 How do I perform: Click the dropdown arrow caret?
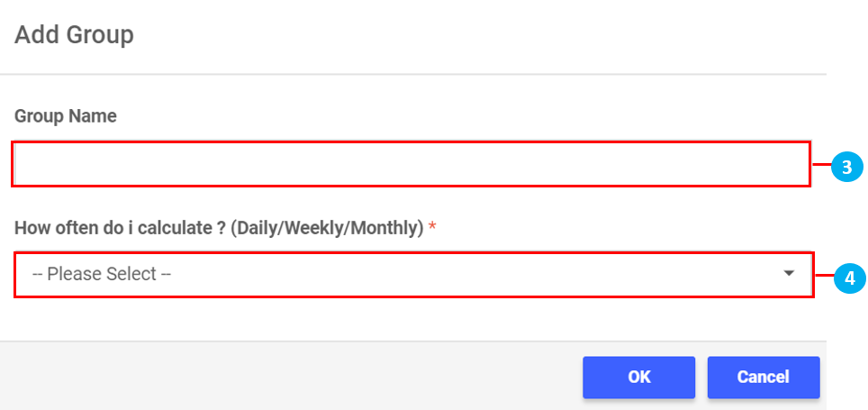tap(789, 273)
